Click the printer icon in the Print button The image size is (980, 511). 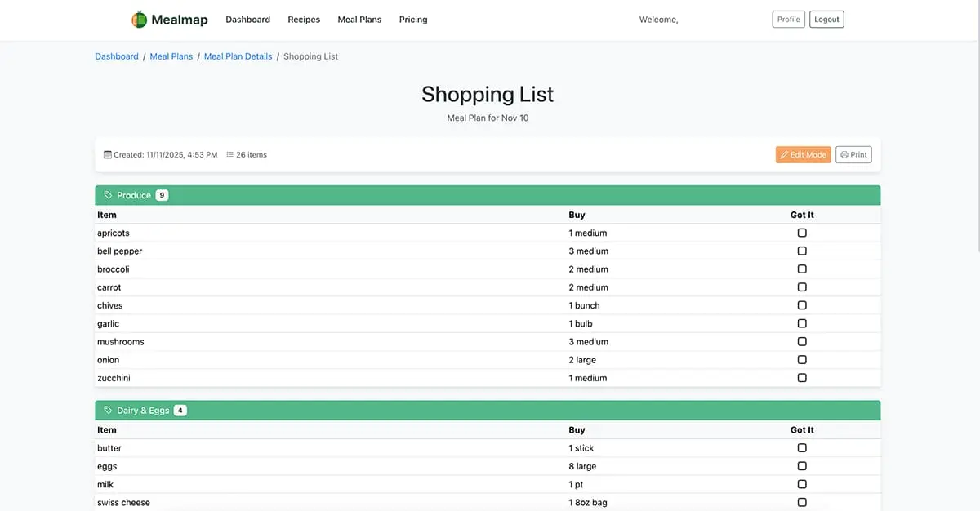point(844,153)
